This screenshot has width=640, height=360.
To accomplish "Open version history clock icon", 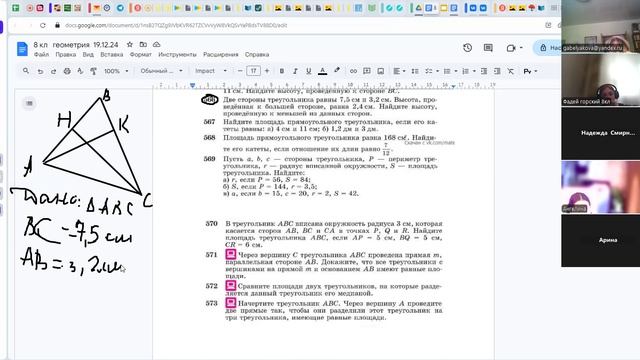I will pyautogui.click(x=468, y=48).
